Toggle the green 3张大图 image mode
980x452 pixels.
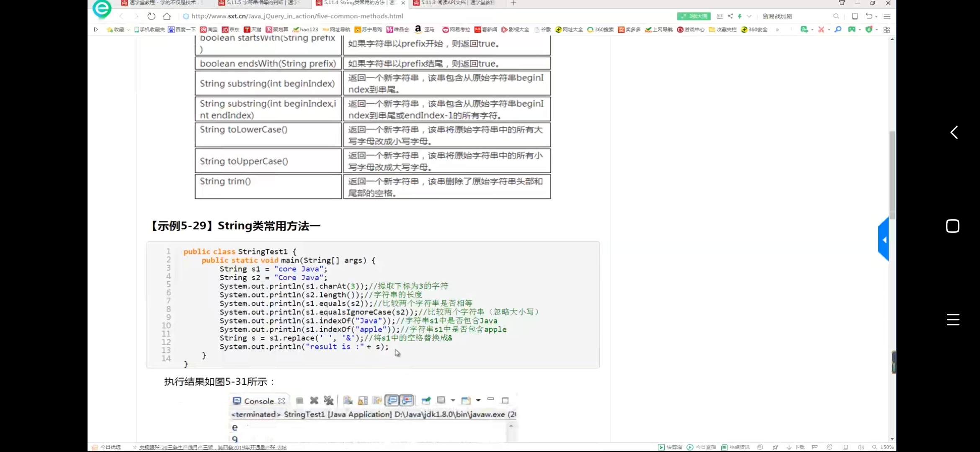pyautogui.click(x=694, y=16)
